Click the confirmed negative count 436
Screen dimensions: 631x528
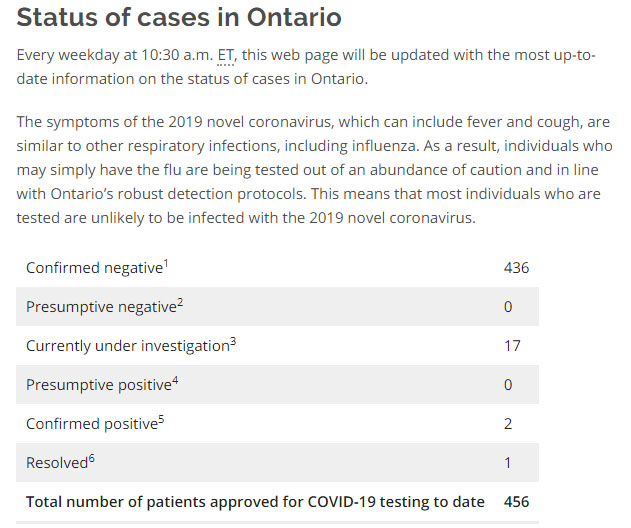point(516,268)
